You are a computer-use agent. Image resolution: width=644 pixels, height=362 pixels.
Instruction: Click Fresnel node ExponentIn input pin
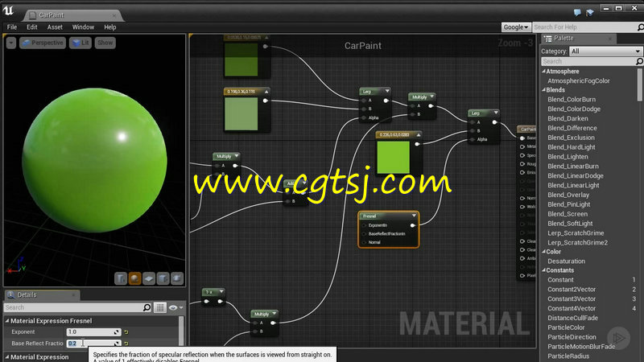tap(365, 225)
